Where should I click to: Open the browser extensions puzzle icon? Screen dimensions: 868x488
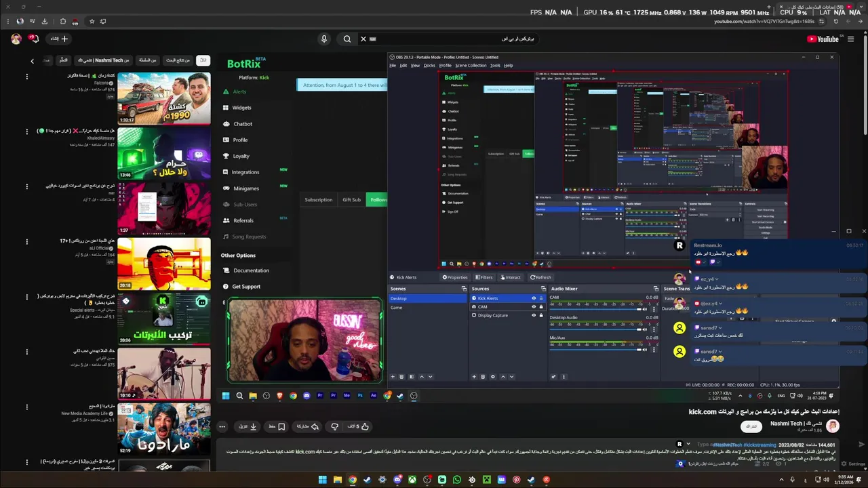(x=63, y=21)
